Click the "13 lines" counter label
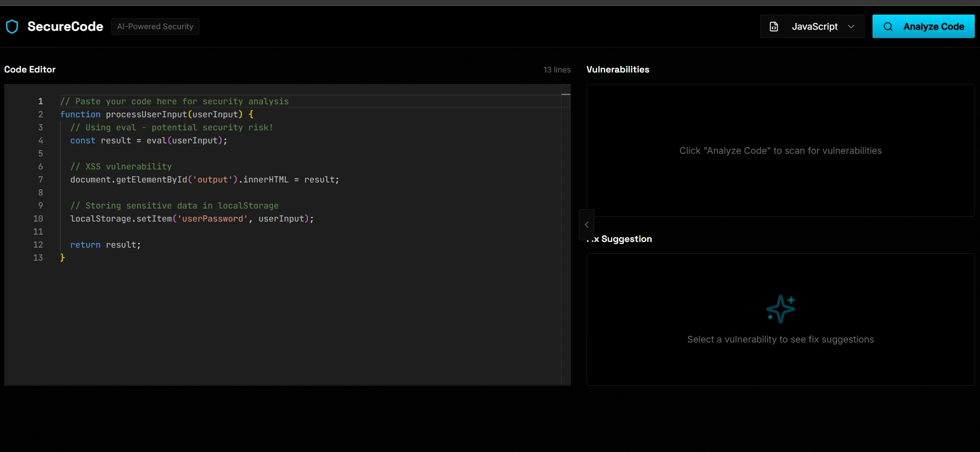Viewport: 980px width, 452px height. pos(557,70)
